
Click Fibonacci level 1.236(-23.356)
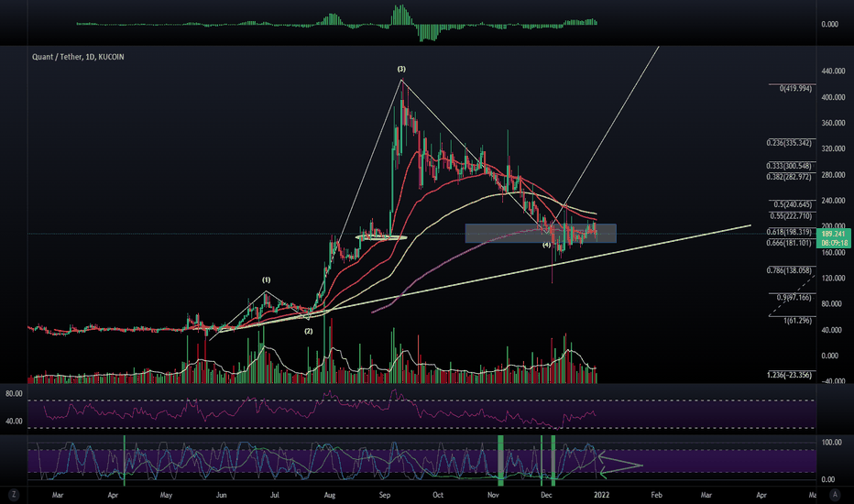point(789,375)
